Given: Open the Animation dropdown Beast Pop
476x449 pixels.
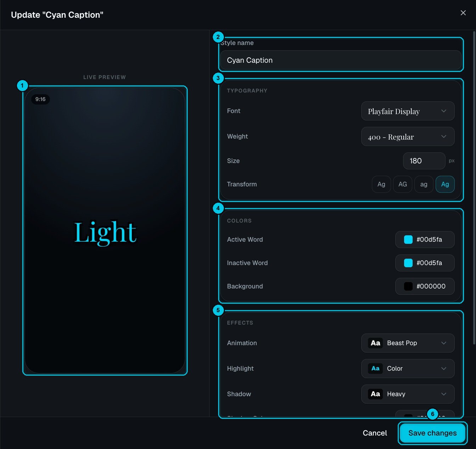Looking at the screenshot, I should (408, 343).
